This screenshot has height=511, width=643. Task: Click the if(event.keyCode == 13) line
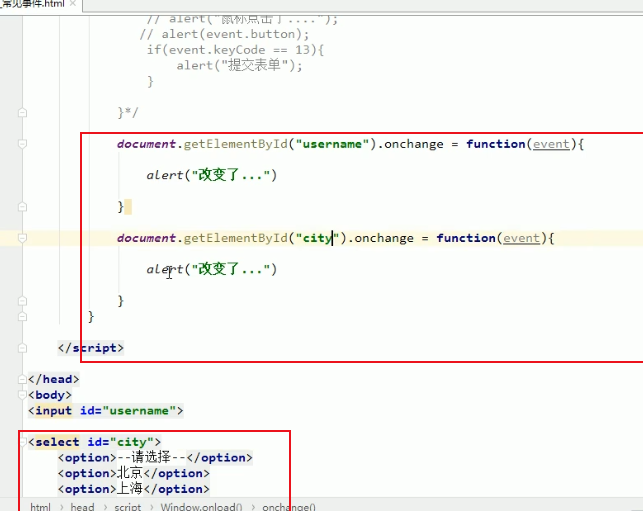point(235,50)
